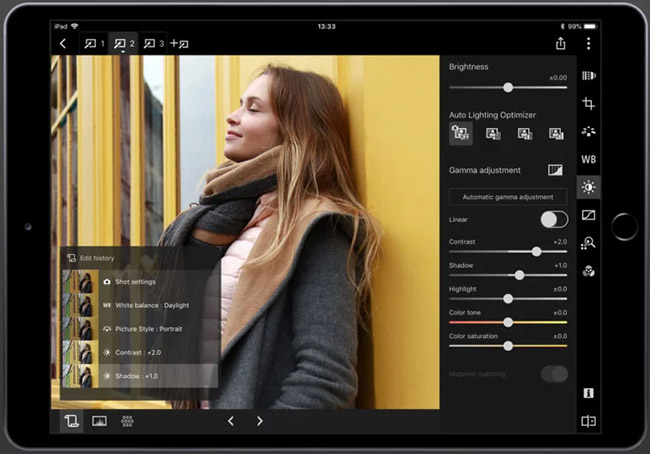Image resolution: width=650 pixels, height=454 pixels.
Task: Tap the iPad battery indicator
Action: coord(590,27)
